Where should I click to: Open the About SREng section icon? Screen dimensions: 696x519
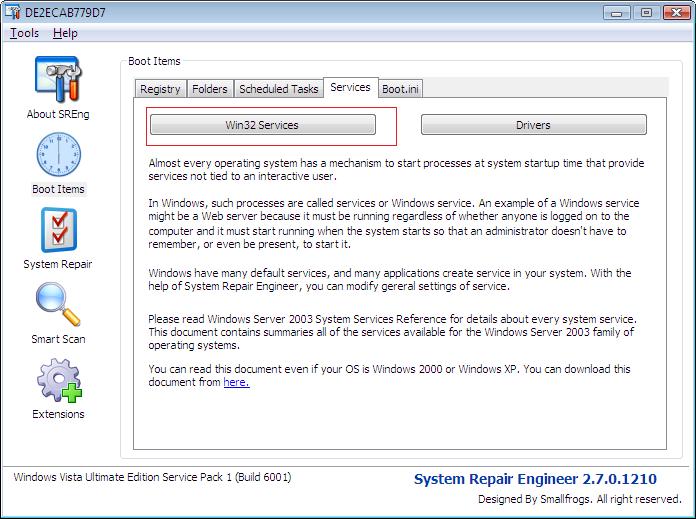click(58, 80)
